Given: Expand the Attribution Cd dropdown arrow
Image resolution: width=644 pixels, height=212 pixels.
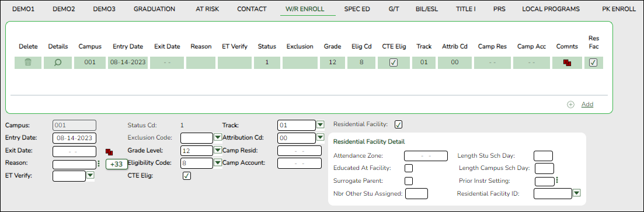Looking at the screenshot, I should [x=321, y=137].
